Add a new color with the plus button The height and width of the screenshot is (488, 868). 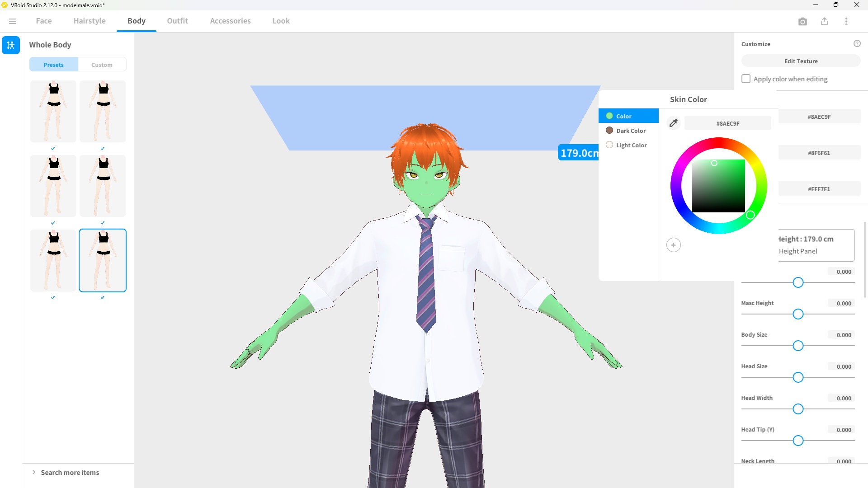pos(673,244)
